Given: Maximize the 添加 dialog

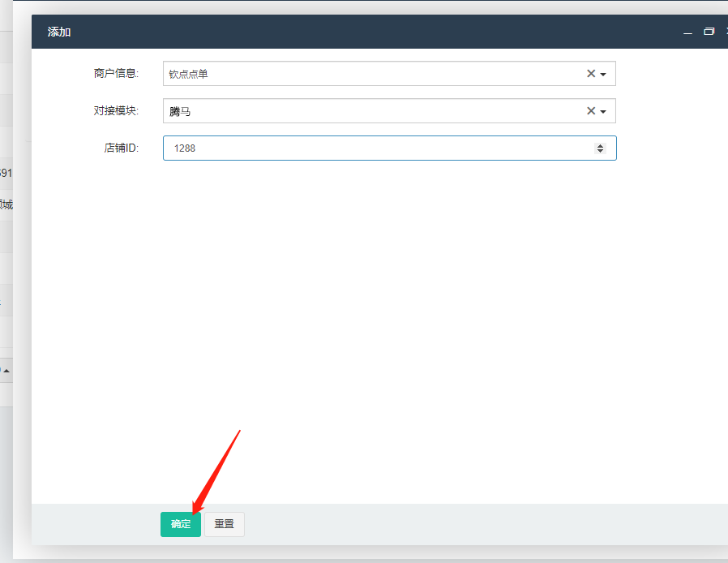Looking at the screenshot, I should tap(709, 31).
